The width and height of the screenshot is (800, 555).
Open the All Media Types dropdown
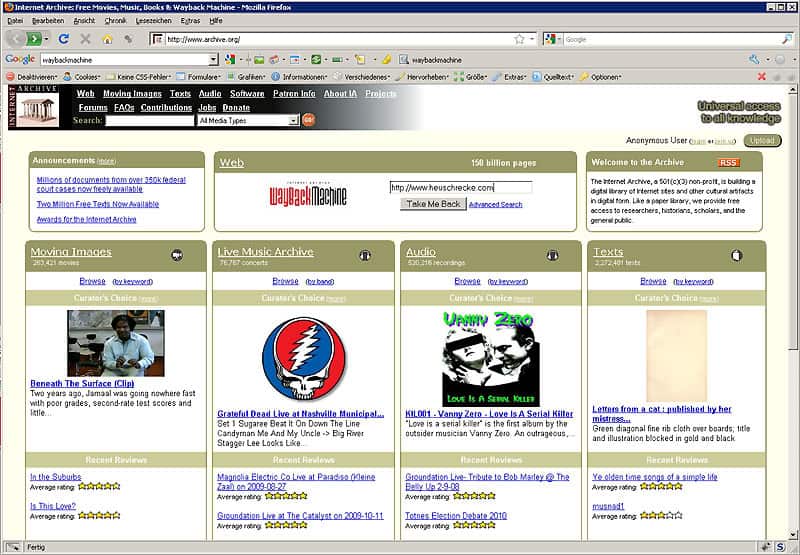click(x=248, y=120)
